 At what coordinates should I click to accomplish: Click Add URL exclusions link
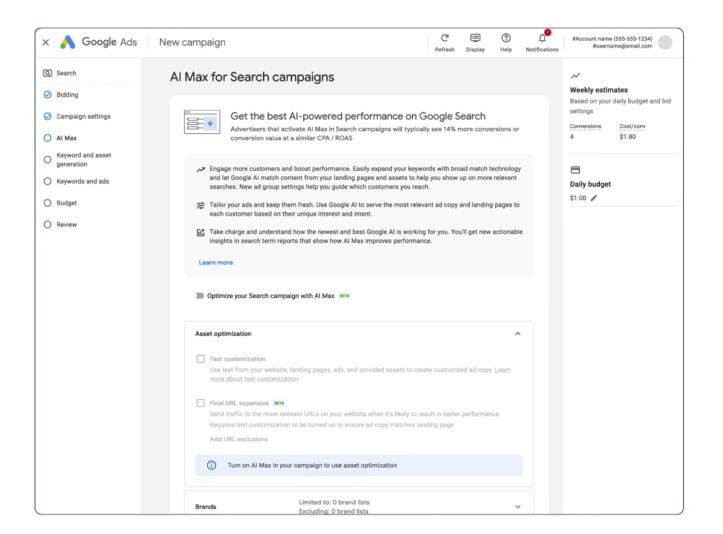[239, 439]
